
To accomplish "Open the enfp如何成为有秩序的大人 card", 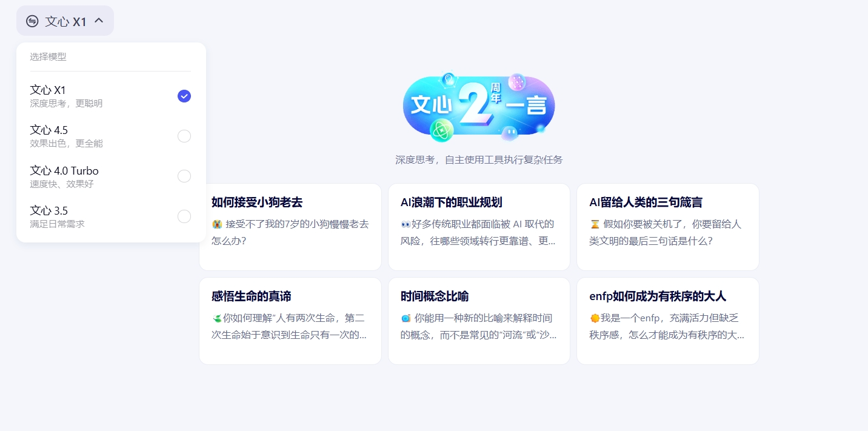I will (x=668, y=321).
